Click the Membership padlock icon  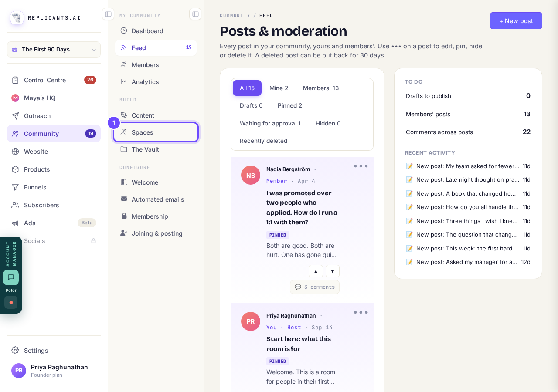pyautogui.click(x=124, y=216)
